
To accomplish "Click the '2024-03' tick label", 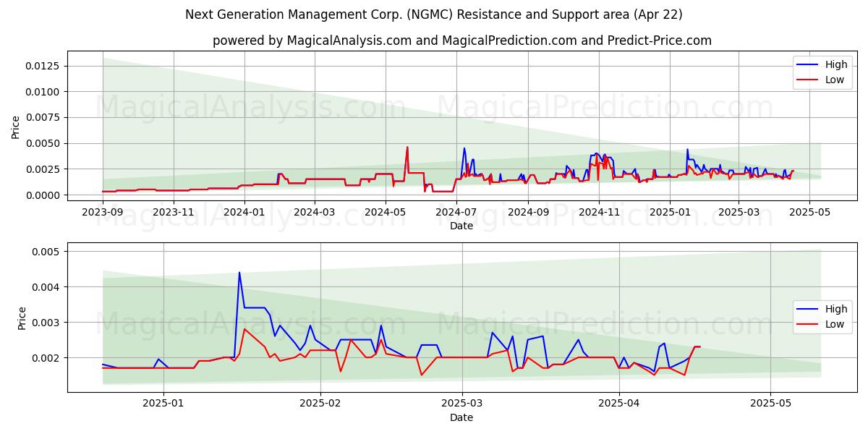I will (315, 211).
